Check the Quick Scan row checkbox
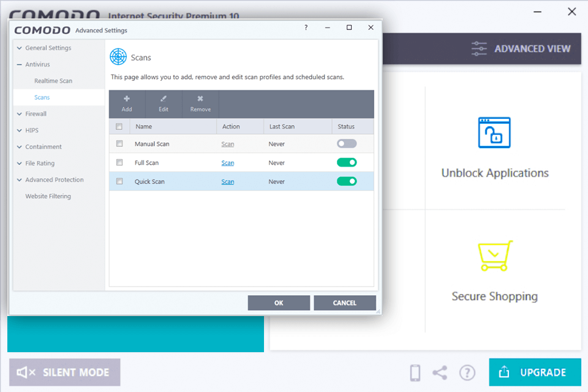The image size is (588, 392). pos(119,181)
